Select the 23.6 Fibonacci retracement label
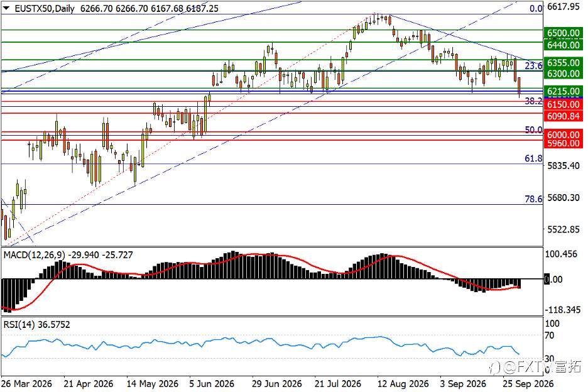The image size is (588, 392). 533,66
